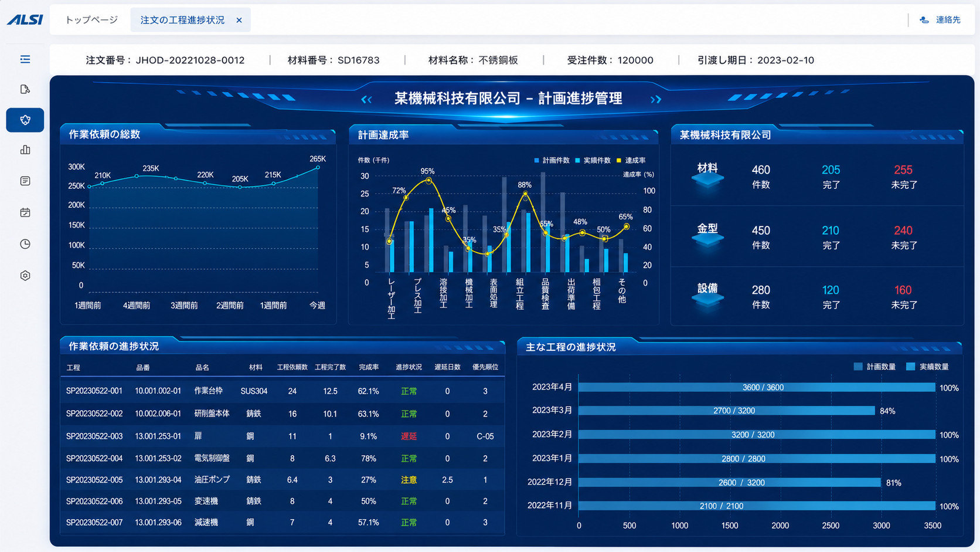Click the 205 完了 value for 材料
The width and height of the screenshot is (980, 552).
click(x=831, y=170)
